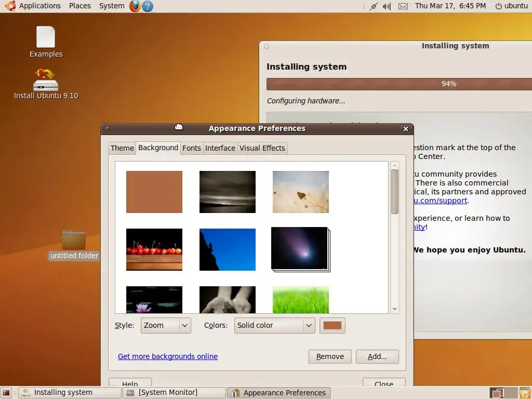Click the Show Desktop button in bottom panel

pos(6,393)
